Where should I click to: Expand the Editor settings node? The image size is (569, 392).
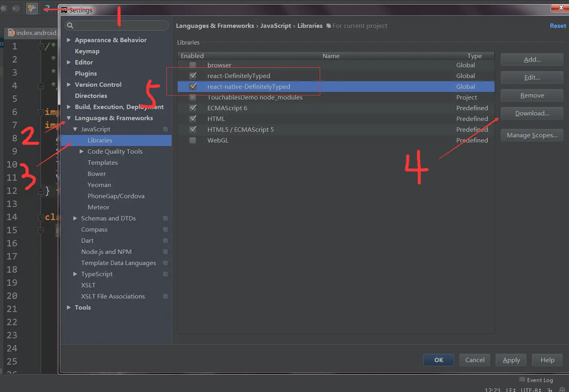(x=69, y=62)
